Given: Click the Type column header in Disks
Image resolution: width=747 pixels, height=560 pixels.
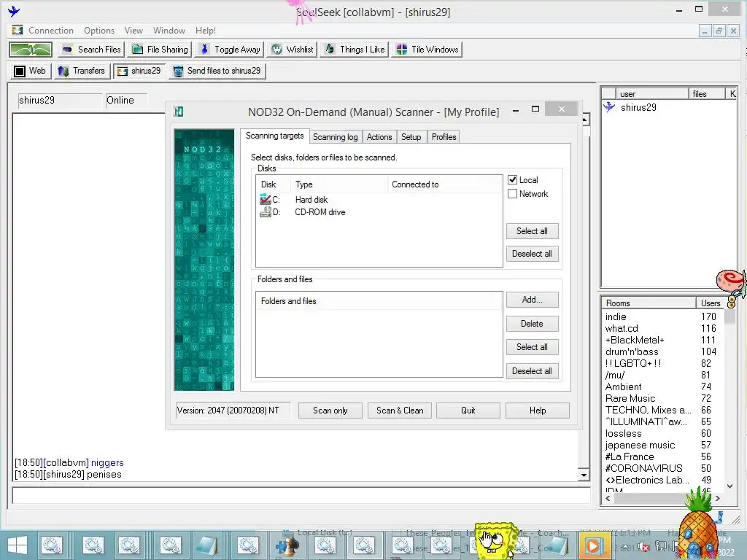Looking at the screenshot, I should pyautogui.click(x=339, y=184).
